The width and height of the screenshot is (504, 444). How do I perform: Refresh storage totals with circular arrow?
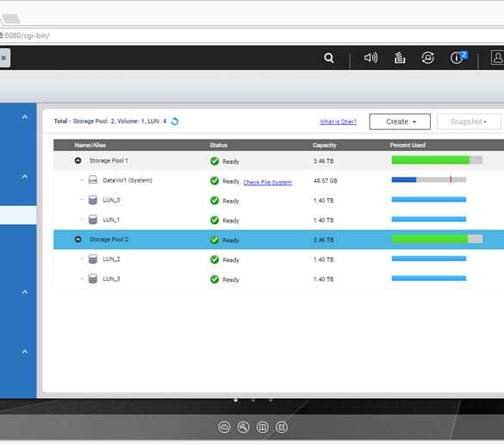[x=175, y=122]
